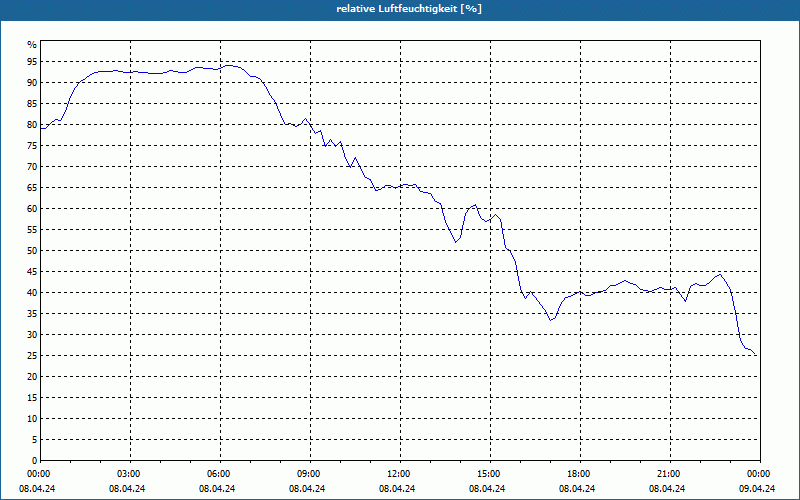Image resolution: width=800 pixels, height=500 pixels.
Task: Click the 09.04.24 date label
Action: (x=757, y=489)
